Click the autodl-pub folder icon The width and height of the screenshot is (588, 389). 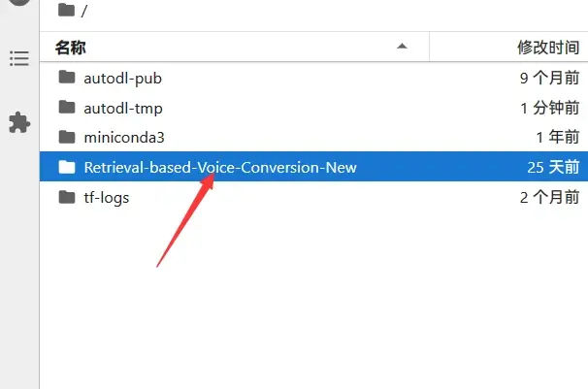[67, 78]
